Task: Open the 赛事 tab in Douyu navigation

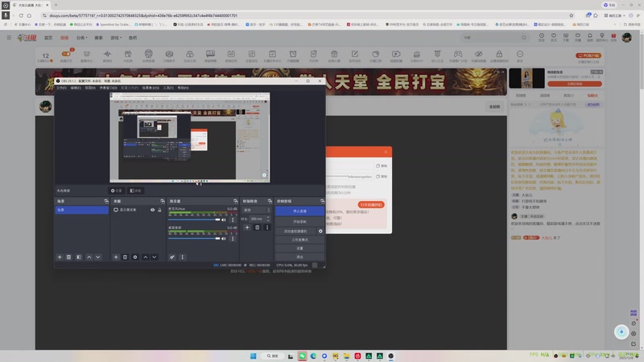Action: [98, 38]
